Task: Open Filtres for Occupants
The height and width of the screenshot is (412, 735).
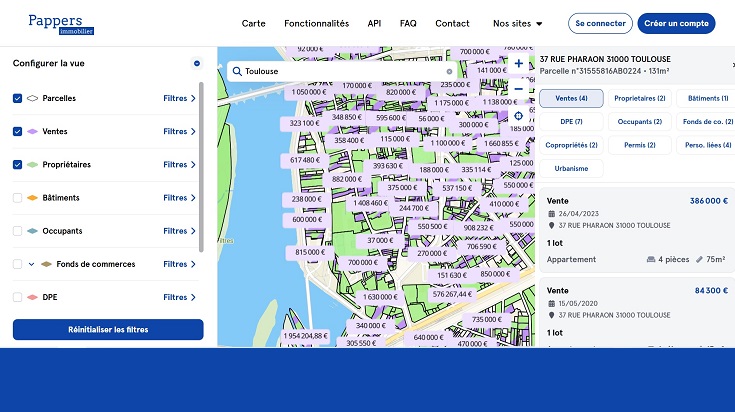Action: click(180, 231)
